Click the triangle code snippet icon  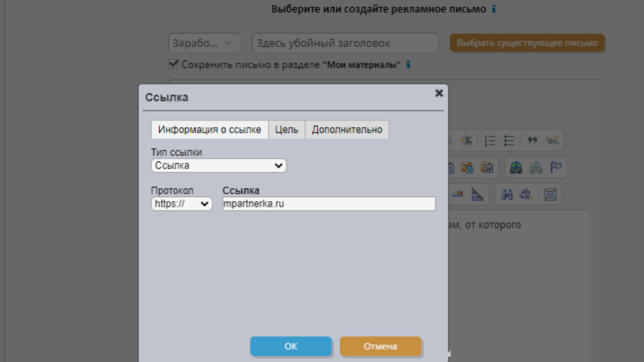[477, 194]
